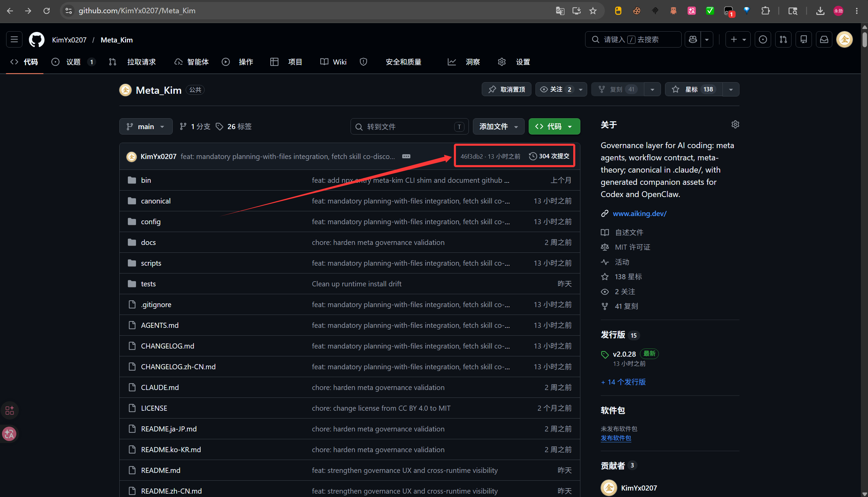Screen dimensions: 868x497
Task: Open the canonical folder
Action: click(x=156, y=201)
